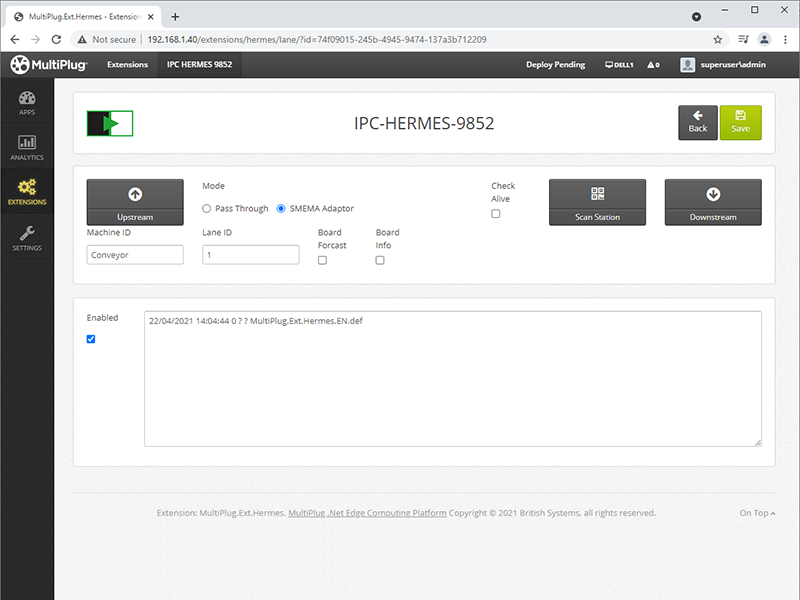Click the MultiPlug logo

pos(49,64)
